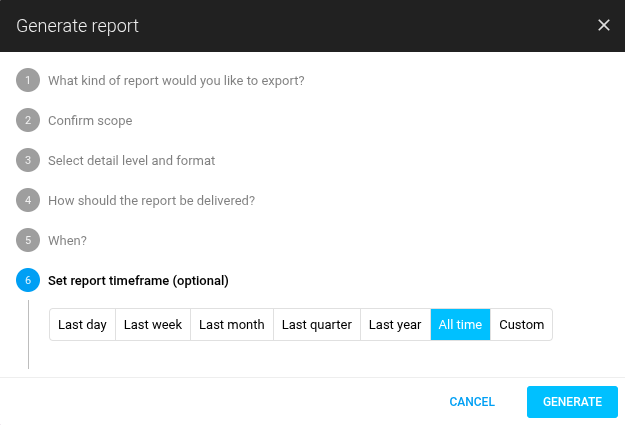Image resolution: width=625 pixels, height=425 pixels.
Task: Click the blue step 6 circle
Action: pyautogui.click(x=28, y=280)
